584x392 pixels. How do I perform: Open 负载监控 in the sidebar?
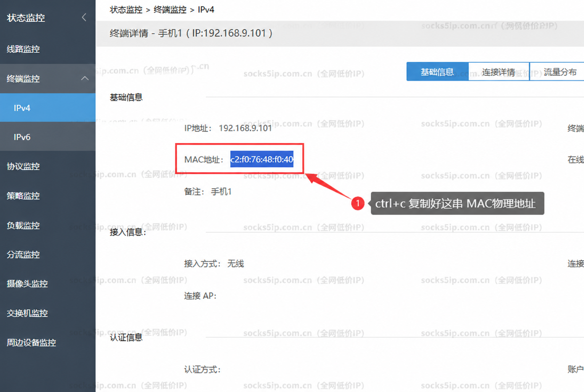point(48,225)
